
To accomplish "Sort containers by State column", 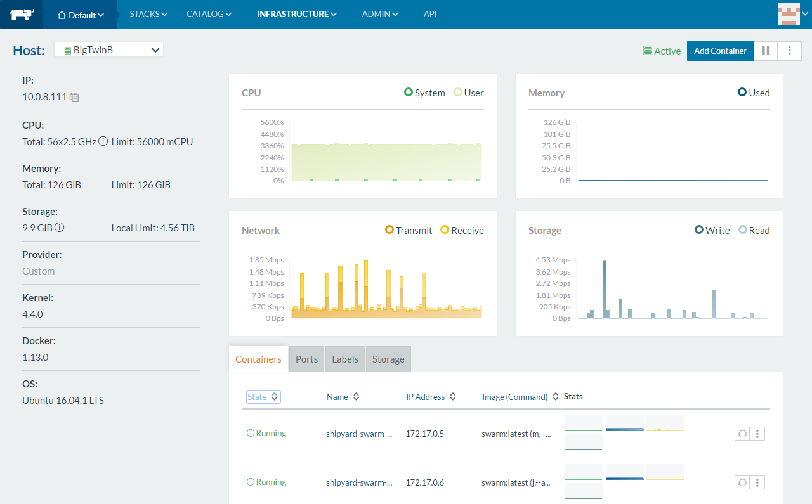I will (x=263, y=397).
